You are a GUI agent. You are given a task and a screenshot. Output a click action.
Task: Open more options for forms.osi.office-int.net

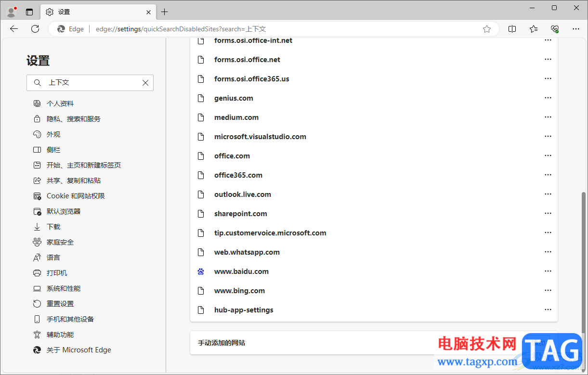[x=548, y=40]
